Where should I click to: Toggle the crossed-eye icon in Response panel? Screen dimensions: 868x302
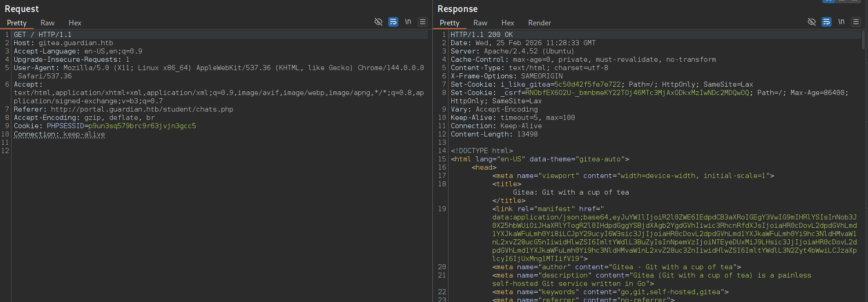pyautogui.click(x=812, y=22)
